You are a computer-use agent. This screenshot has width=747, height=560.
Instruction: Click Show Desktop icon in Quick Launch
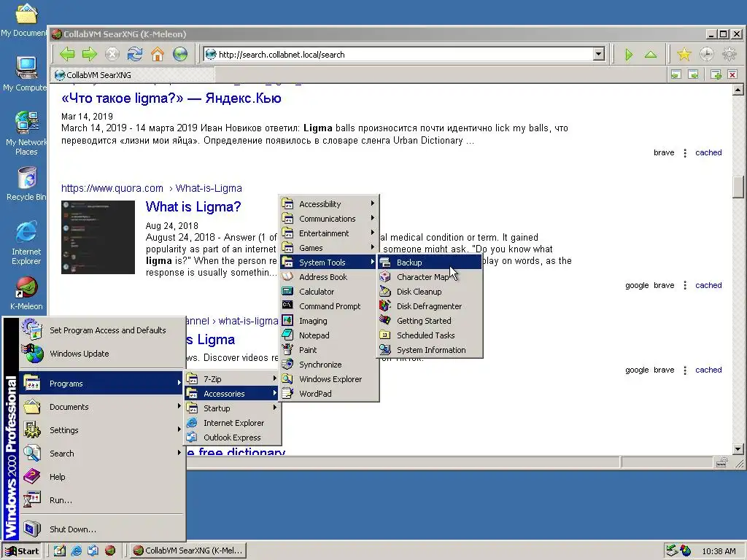[x=60, y=551]
